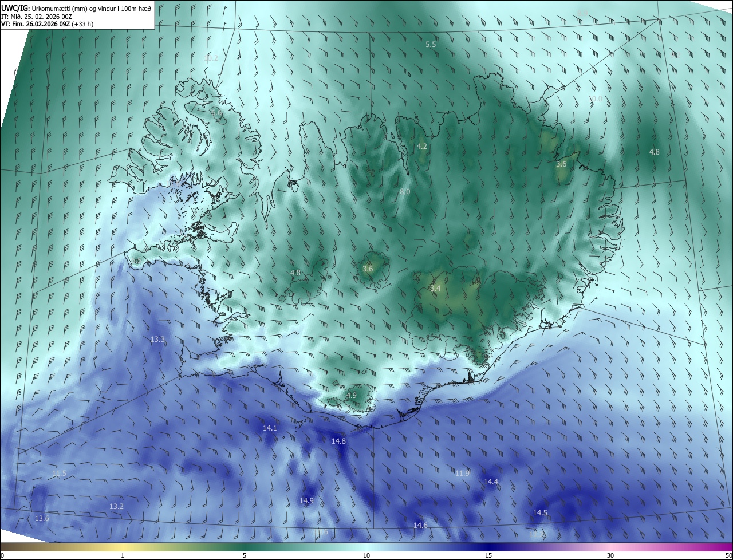Click the 10 tick on the color scale

click(366, 555)
